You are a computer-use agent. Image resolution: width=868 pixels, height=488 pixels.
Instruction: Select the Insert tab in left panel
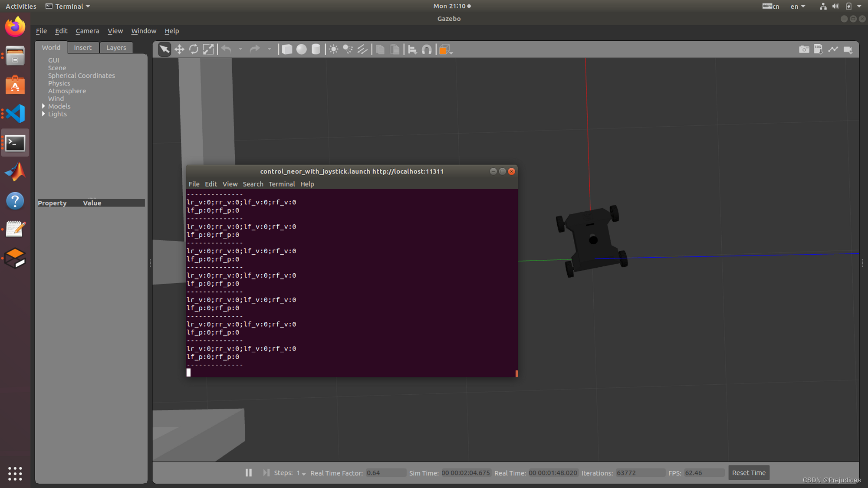click(x=82, y=47)
